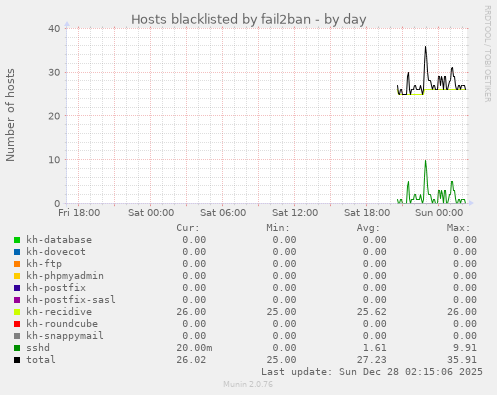The width and height of the screenshot is (497, 395).
Task: Click the y-axis value 10
Action: pyautogui.click(x=54, y=160)
